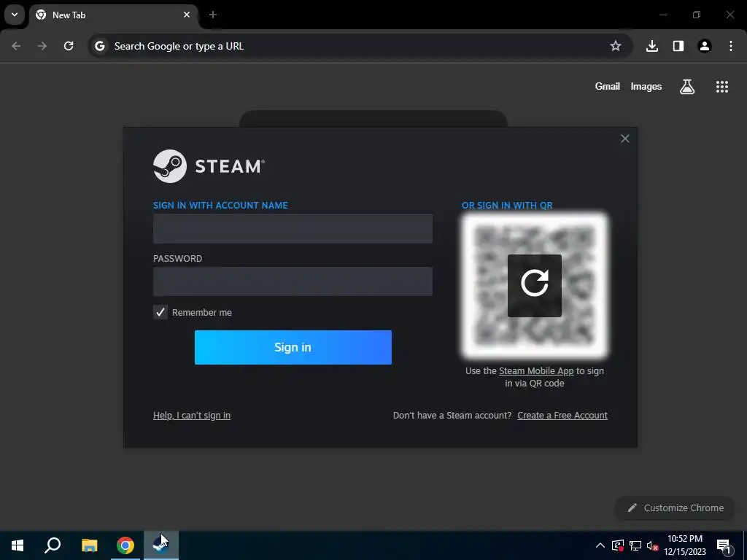
Task: Click the Chrome reload button
Action: 69,46
